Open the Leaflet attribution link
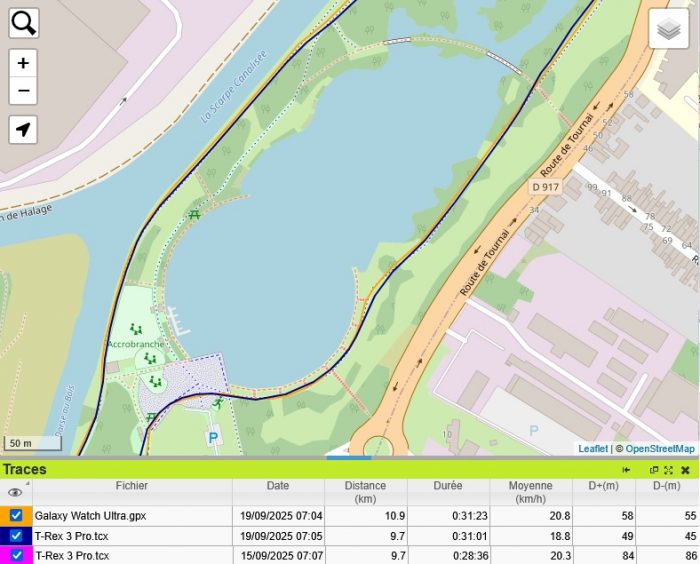The width and height of the screenshot is (700, 564). (x=593, y=449)
